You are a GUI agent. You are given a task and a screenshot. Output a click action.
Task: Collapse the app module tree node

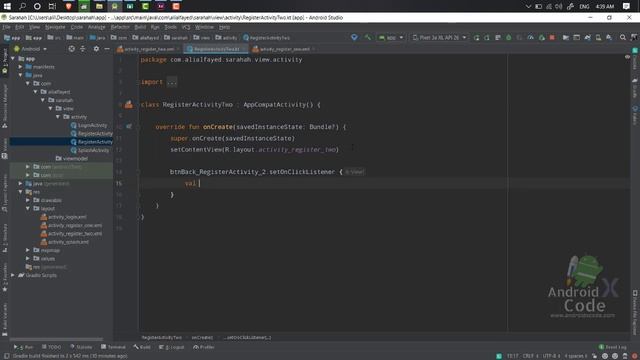pos(13,59)
